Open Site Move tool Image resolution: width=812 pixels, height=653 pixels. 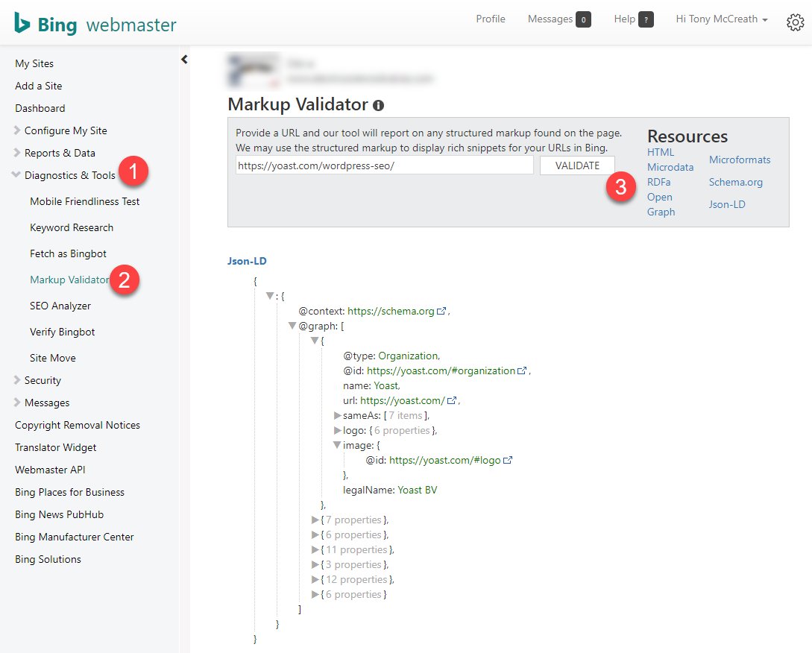53,359
